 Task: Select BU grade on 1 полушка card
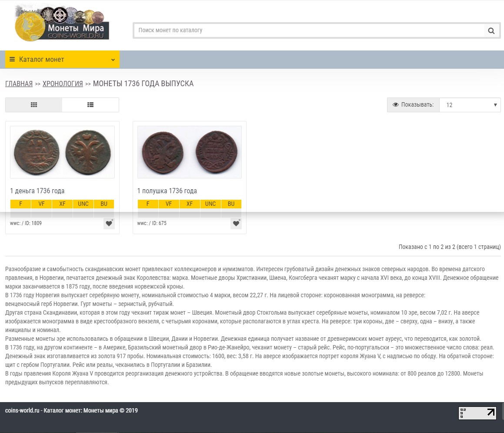[x=231, y=204]
